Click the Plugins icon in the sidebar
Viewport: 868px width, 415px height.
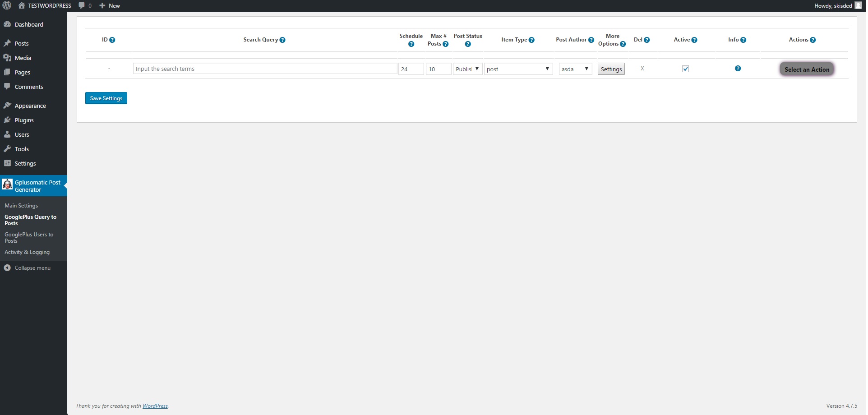(x=7, y=120)
